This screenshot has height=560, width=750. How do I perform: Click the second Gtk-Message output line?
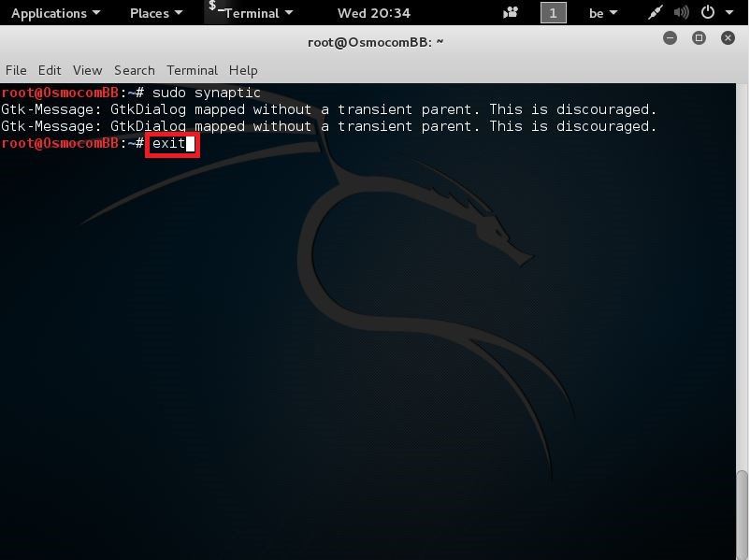click(328, 126)
